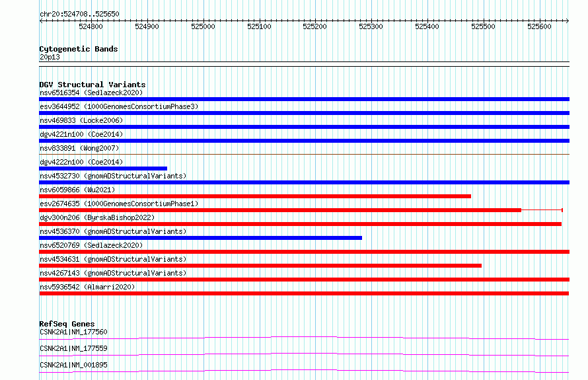The height and width of the screenshot is (380, 588).
Task: Click the magenta intron line of NM_177559
Action: [304, 354]
